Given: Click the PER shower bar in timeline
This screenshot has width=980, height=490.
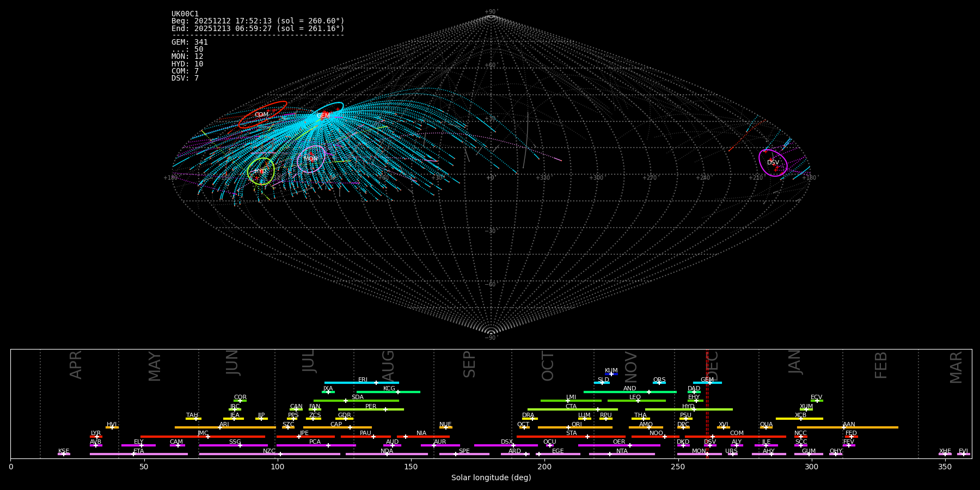Looking at the screenshot, I should [x=371, y=409].
